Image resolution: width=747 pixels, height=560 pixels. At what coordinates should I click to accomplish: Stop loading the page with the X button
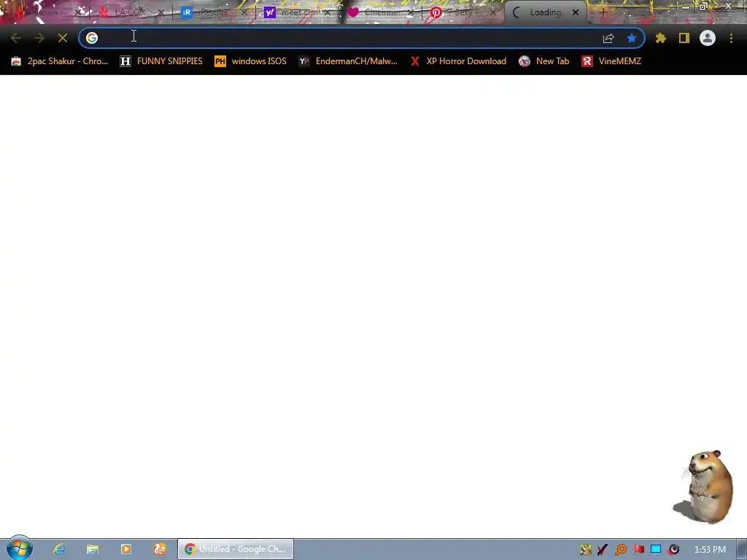63,38
